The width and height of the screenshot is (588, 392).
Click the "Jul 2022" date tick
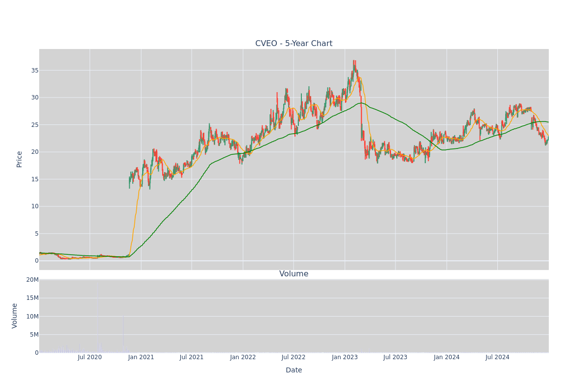click(x=294, y=357)
